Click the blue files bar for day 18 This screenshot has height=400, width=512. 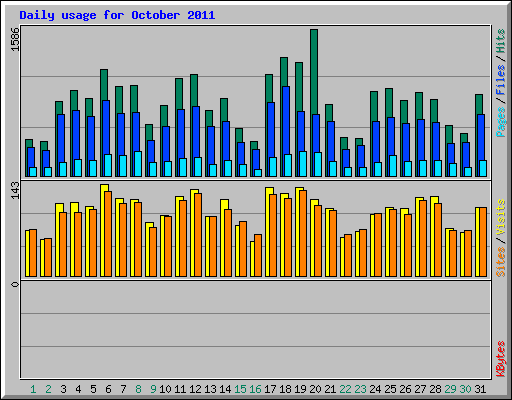[286, 120]
